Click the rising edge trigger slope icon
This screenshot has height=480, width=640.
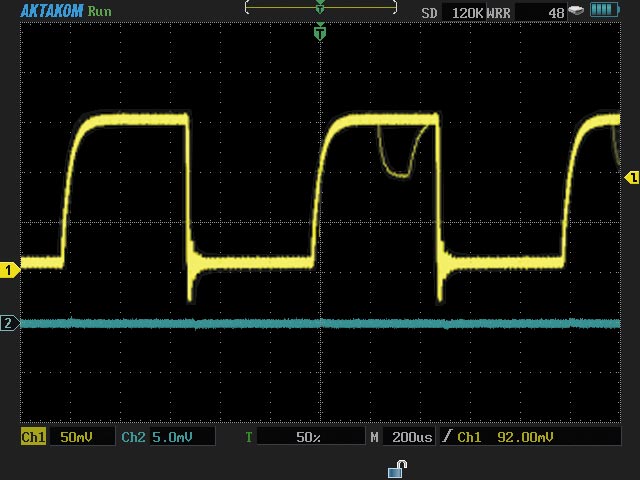[x=447, y=437]
